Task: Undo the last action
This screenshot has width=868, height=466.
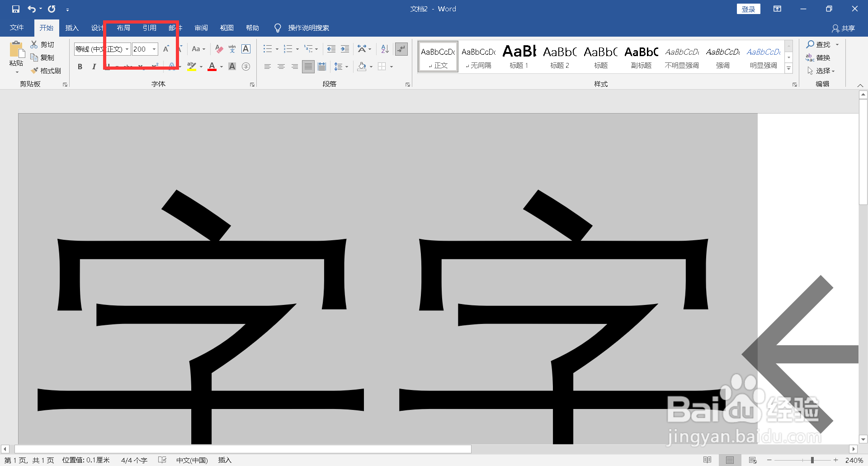Action: tap(32, 9)
